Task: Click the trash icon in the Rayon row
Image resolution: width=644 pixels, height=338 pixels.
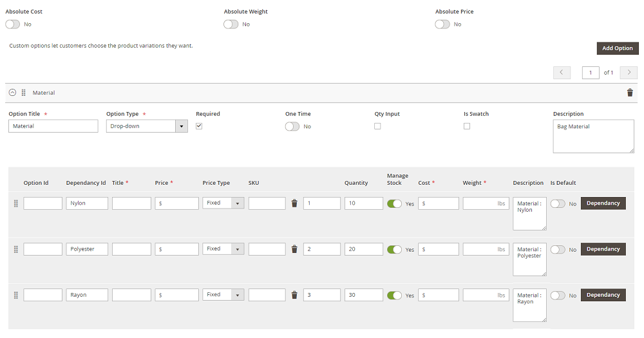Action: (294, 295)
